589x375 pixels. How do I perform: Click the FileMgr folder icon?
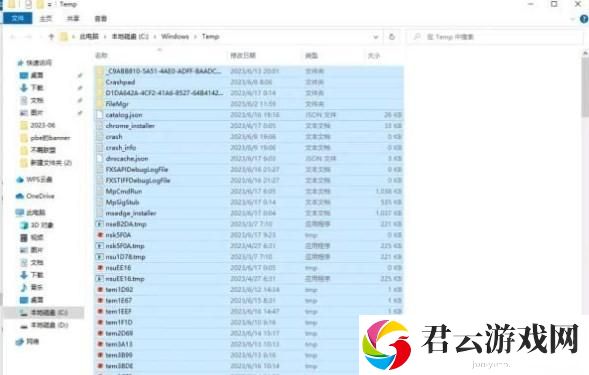point(100,104)
